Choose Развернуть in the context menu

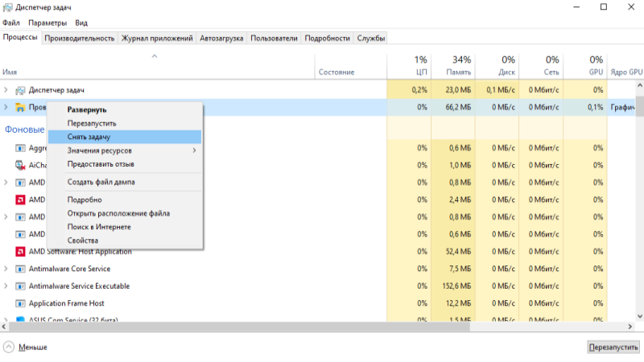(125, 110)
